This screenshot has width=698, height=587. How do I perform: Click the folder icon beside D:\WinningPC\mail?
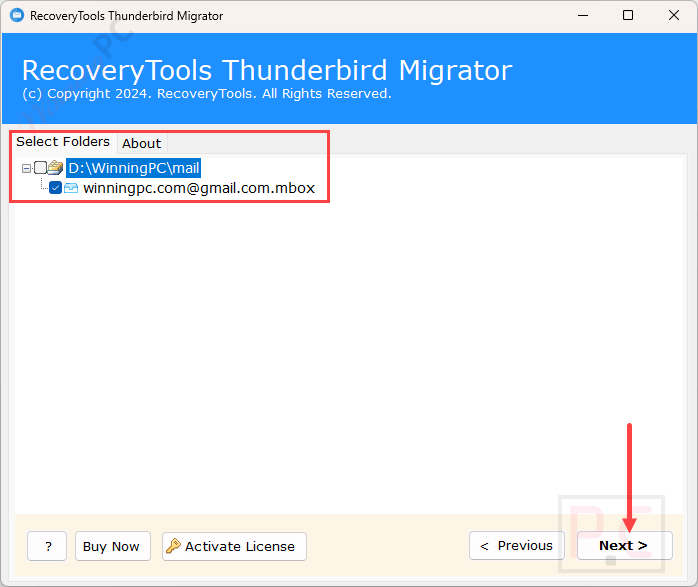click(55, 168)
